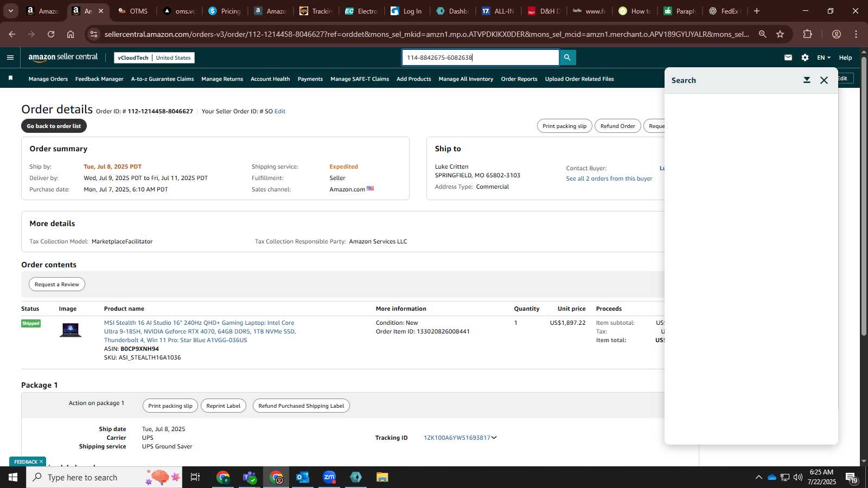Open the tab search dropdown arrow
Screen dimensions: 868x488
click(10, 11)
